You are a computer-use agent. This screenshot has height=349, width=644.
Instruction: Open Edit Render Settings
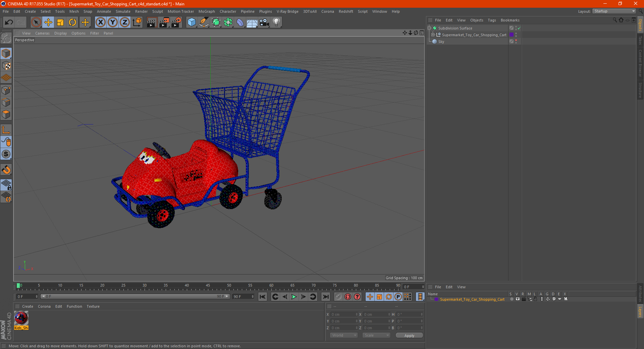[176, 22]
